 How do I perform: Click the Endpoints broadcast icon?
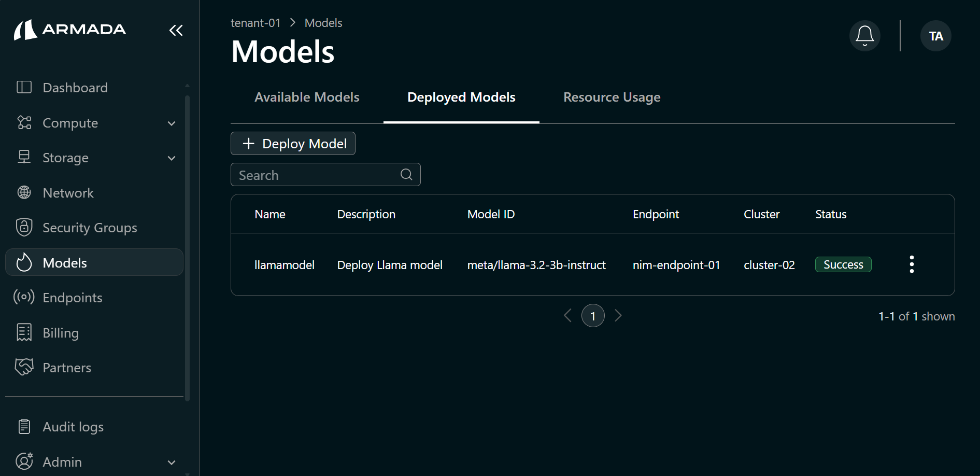pyautogui.click(x=24, y=297)
